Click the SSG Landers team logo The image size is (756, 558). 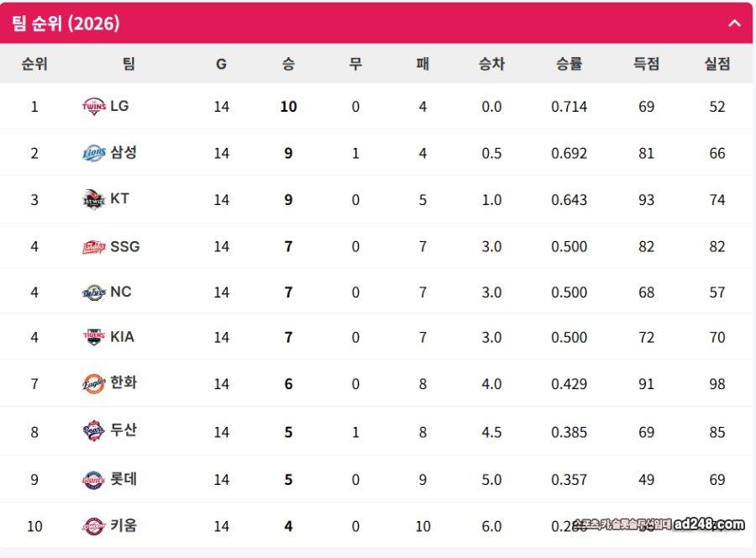(93, 246)
